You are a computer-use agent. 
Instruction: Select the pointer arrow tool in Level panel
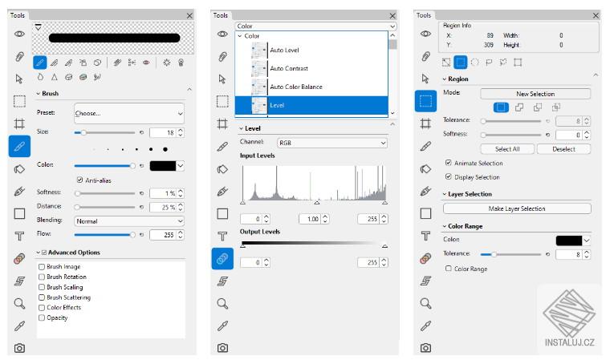(x=222, y=79)
